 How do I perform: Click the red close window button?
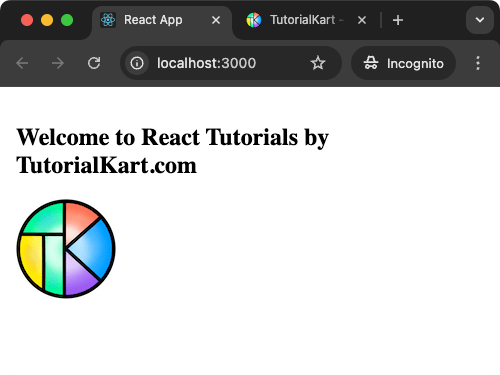pyautogui.click(x=27, y=20)
